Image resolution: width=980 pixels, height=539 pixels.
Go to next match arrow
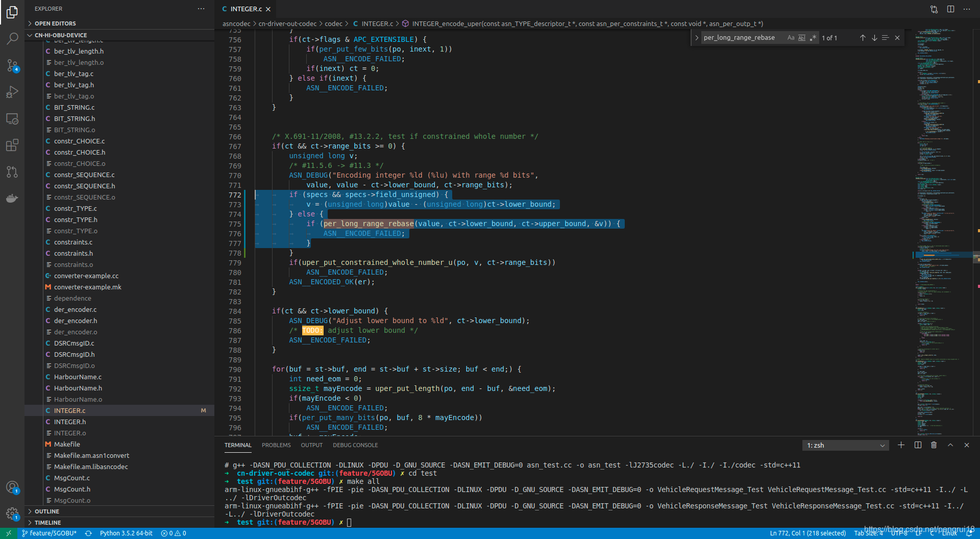874,38
